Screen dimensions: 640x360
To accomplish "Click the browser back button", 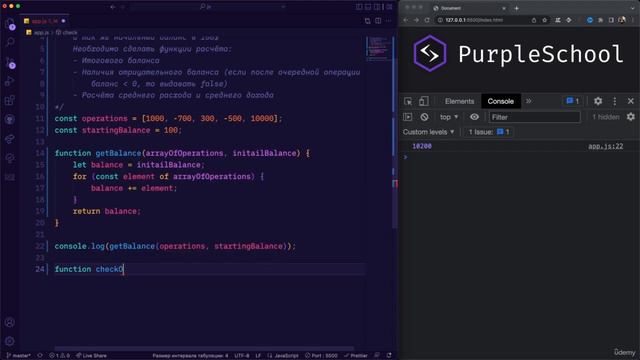I will (x=406, y=20).
